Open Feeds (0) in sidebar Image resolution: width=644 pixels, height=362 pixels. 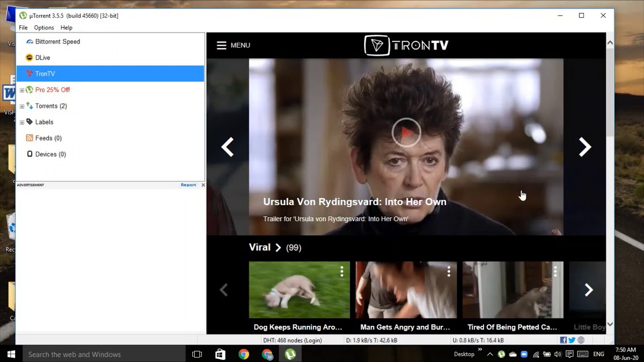pos(48,138)
